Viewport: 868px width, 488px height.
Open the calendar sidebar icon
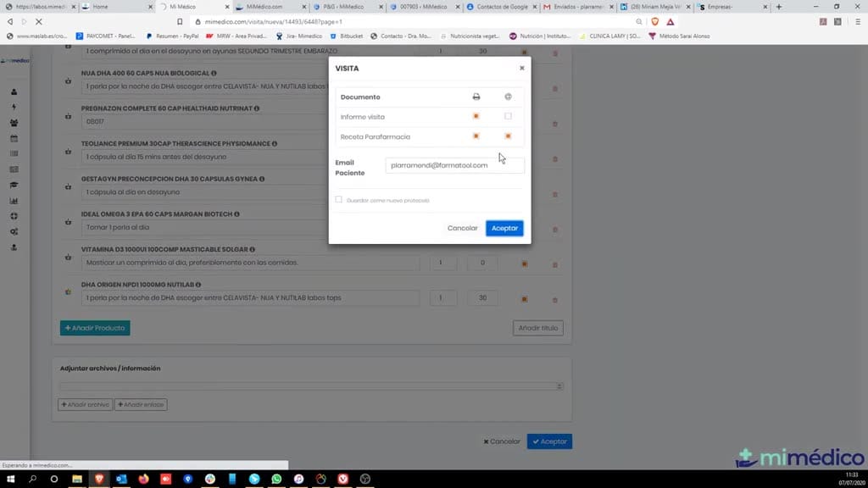14,138
